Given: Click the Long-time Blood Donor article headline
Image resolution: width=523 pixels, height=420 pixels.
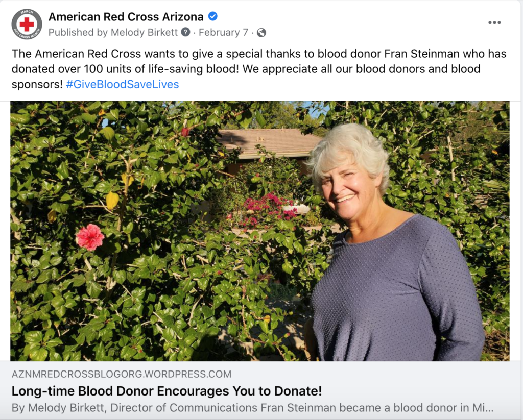Looking at the screenshot, I should 167,391.
